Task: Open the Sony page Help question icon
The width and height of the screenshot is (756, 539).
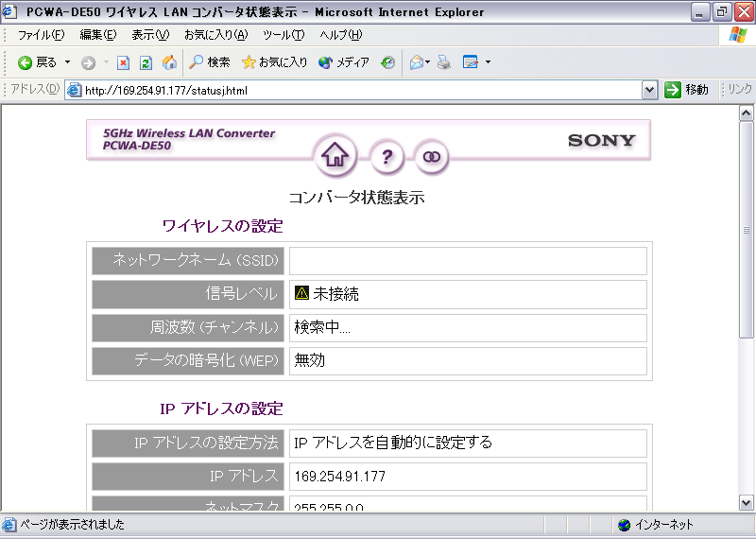Action: point(387,156)
